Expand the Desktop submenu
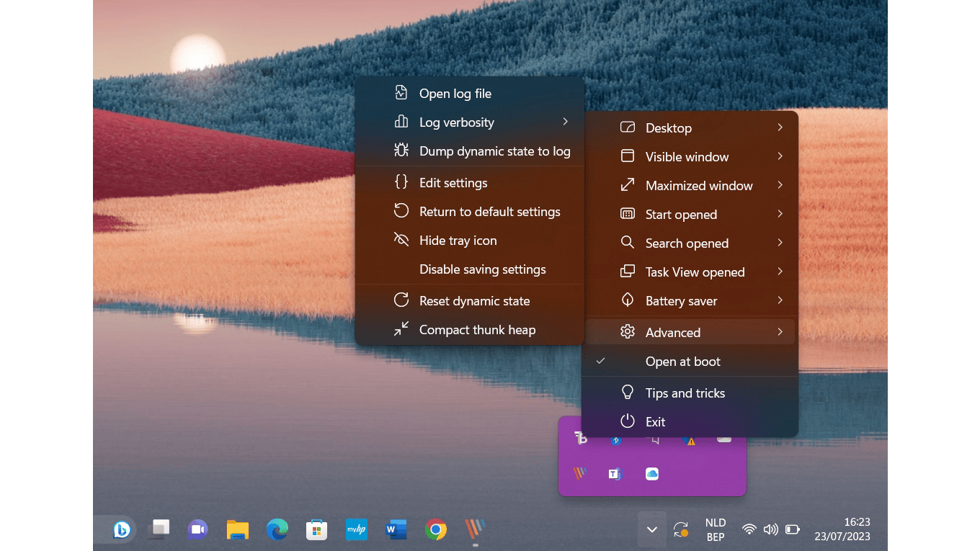The height and width of the screenshot is (551, 980). (x=690, y=128)
